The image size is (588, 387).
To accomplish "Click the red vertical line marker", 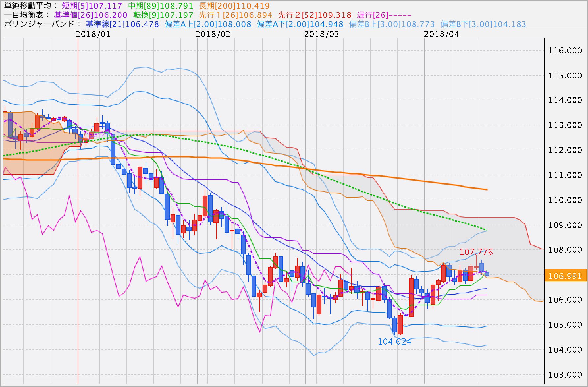I will (78, 211).
